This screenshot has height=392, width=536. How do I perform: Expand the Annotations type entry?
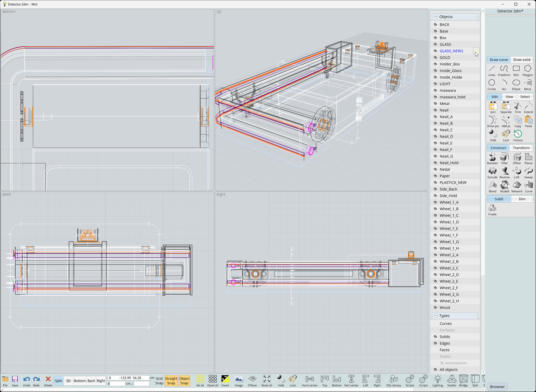(442, 363)
